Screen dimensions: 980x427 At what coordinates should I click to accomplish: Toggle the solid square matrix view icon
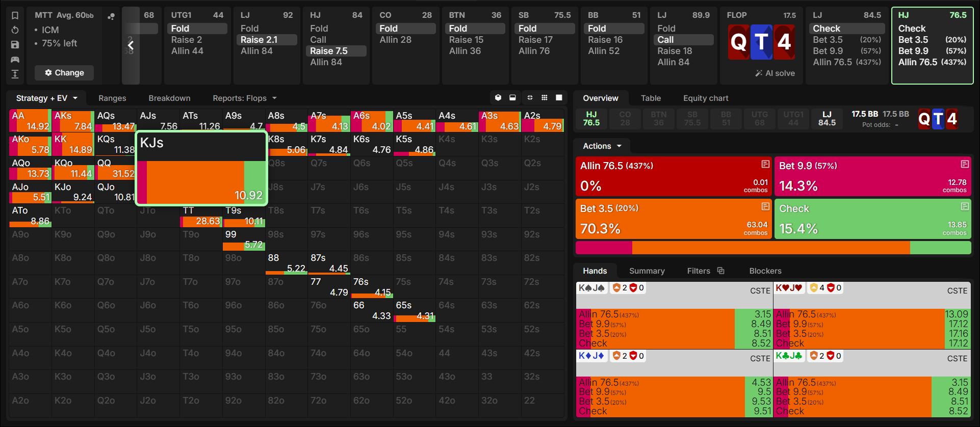(x=559, y=98)
